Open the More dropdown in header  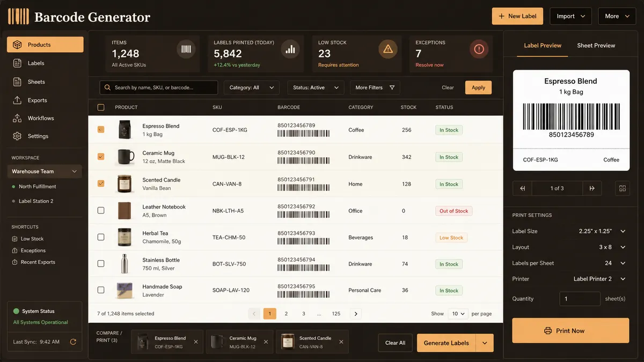617,16
